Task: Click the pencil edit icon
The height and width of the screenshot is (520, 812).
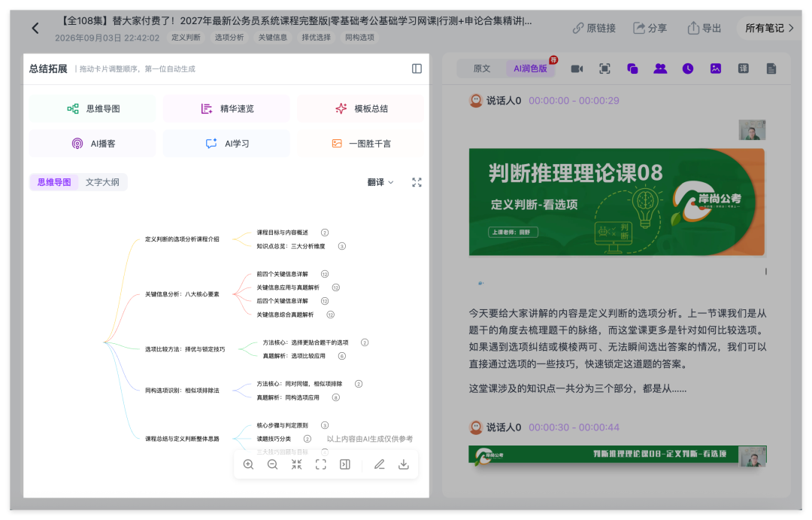Action: pyautogui.click(x=380, y=464)
